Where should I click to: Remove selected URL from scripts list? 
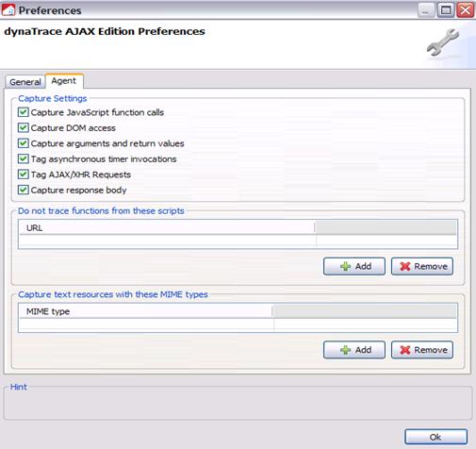pyautogui.click(x=422, y=266)
